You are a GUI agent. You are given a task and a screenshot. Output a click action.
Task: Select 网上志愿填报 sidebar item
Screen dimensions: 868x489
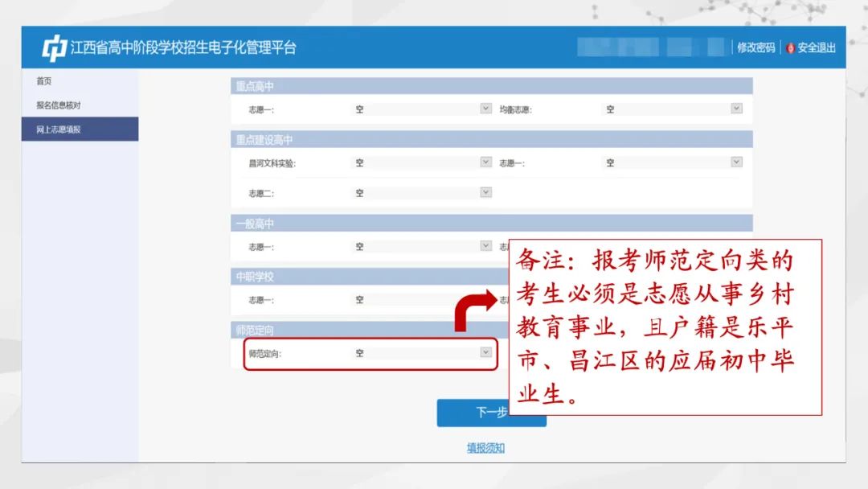(59, 129)
